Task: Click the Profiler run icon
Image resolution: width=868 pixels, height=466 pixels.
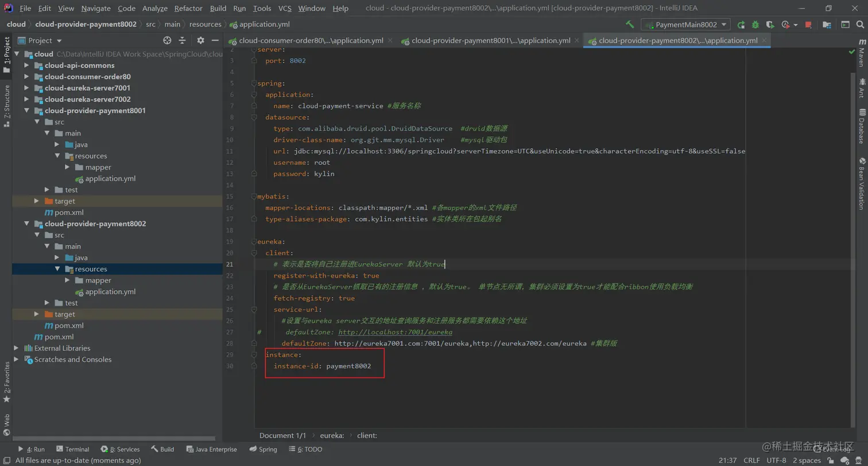Action: (785, 25)
